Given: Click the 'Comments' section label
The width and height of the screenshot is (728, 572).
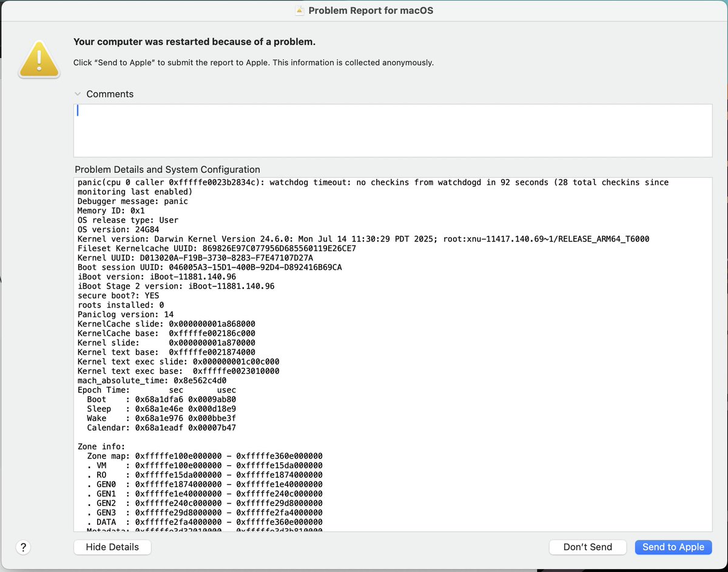Looking at the screenshot, I should (110, 94).
